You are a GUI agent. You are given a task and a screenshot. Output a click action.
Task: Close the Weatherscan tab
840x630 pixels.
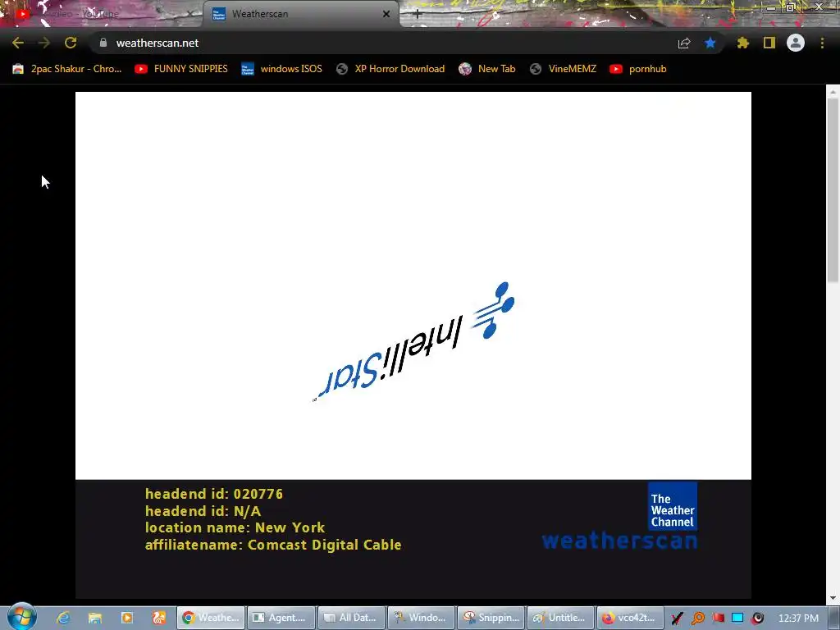tap(386, 14)
